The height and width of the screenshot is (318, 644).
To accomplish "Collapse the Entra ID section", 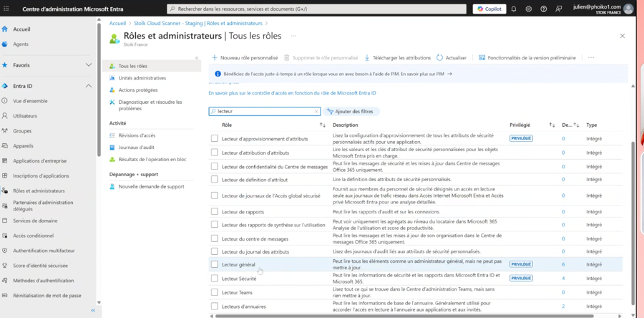I will click(89, 86).
